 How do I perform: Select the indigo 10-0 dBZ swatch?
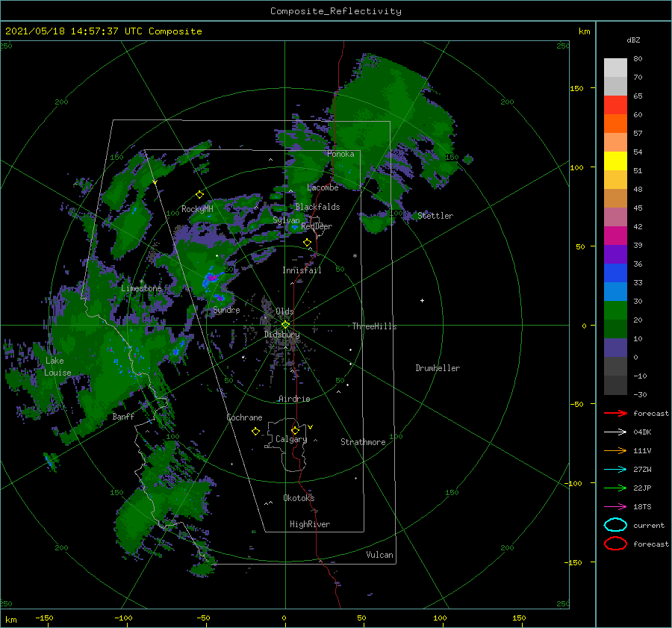point(615,348)
